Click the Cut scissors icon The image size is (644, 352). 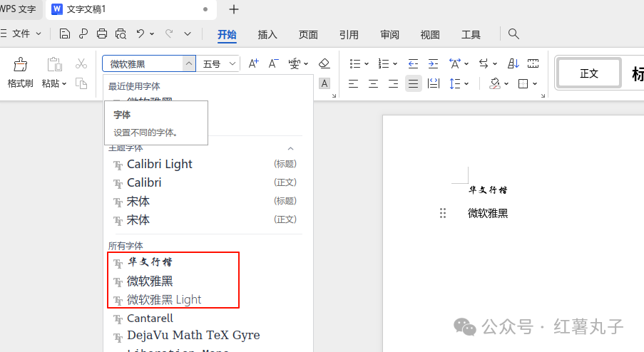[x=81, y=63]
